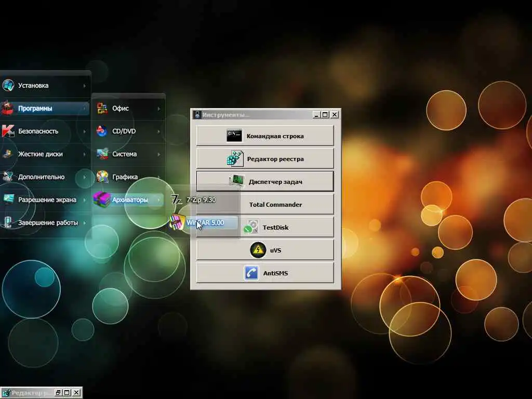Expand the Жесткие диски submenu arrow

(x=85, y=154)
